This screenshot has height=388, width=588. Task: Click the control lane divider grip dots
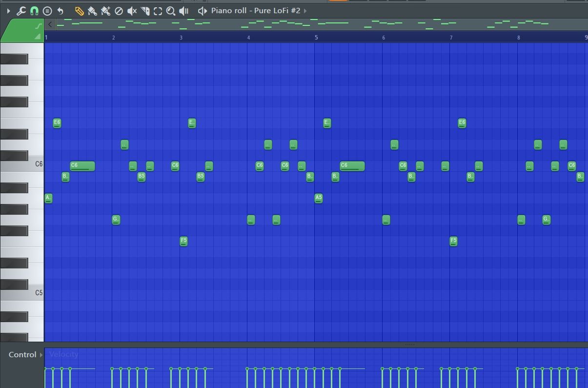click(410, 345)
